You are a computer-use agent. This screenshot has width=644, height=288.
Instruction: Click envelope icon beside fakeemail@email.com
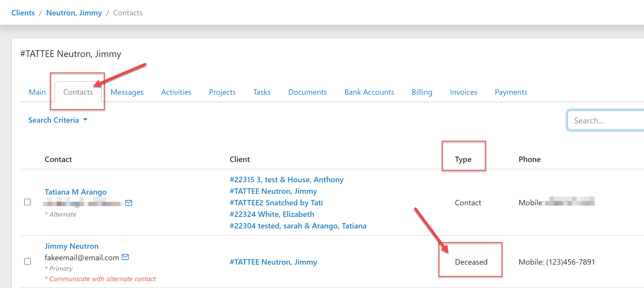pos(125,257)
